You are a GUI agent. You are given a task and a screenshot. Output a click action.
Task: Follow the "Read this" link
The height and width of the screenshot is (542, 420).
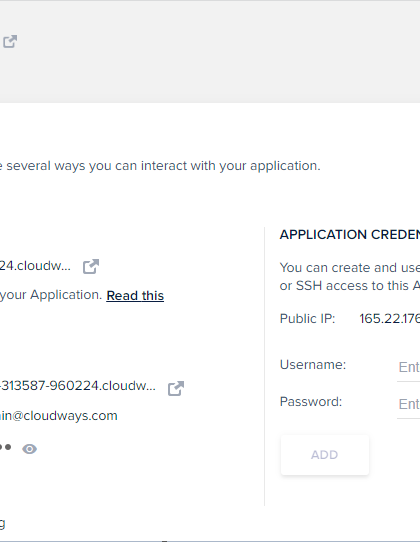(135, 296)
